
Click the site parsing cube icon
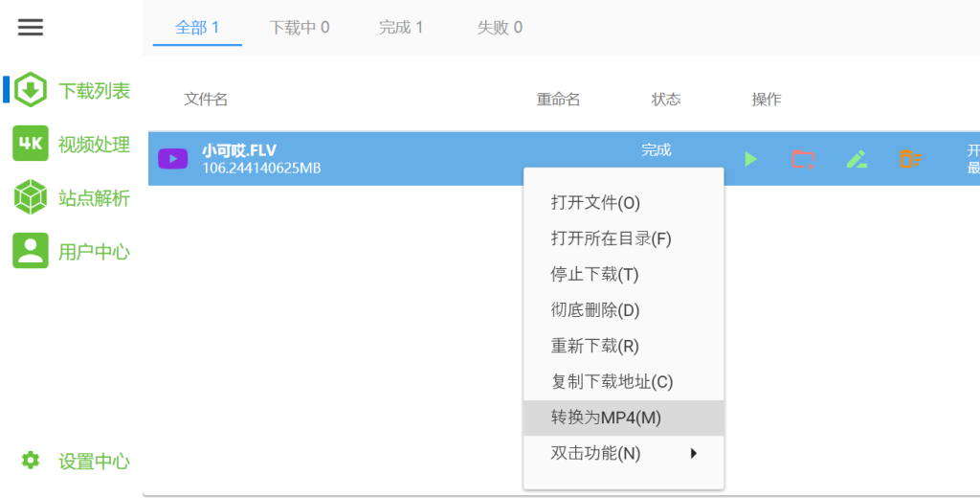(x=30, y=197)
